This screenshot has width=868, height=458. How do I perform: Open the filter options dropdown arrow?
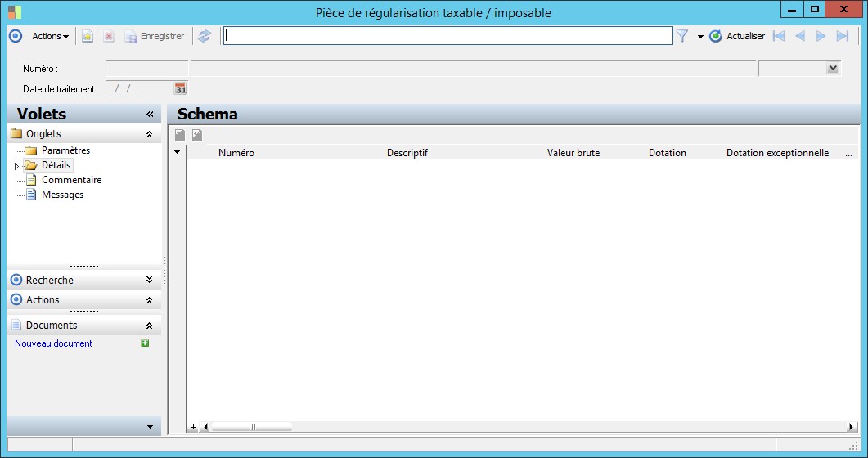click(700, 37)
